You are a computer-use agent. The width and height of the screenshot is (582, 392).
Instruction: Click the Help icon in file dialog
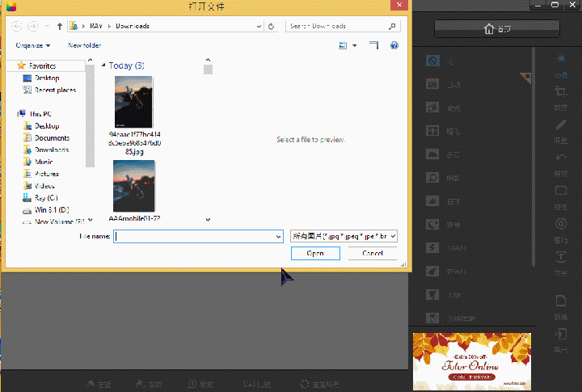point(394,46)
